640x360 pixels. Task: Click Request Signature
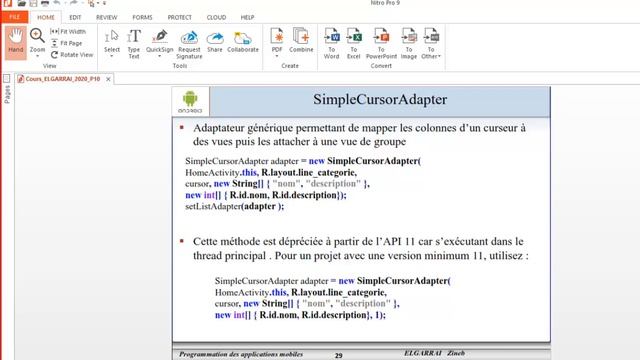tap(189, 44)
